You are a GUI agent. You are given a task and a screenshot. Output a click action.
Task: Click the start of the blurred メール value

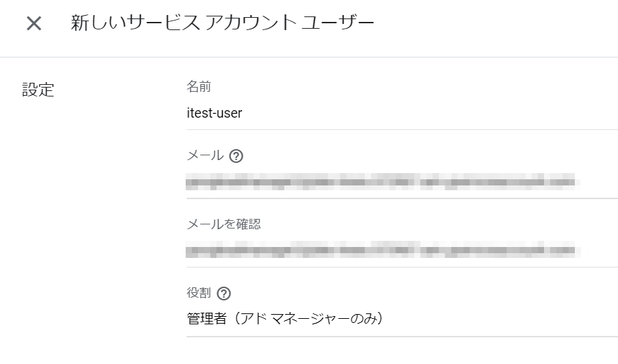(x=187, y=182)
